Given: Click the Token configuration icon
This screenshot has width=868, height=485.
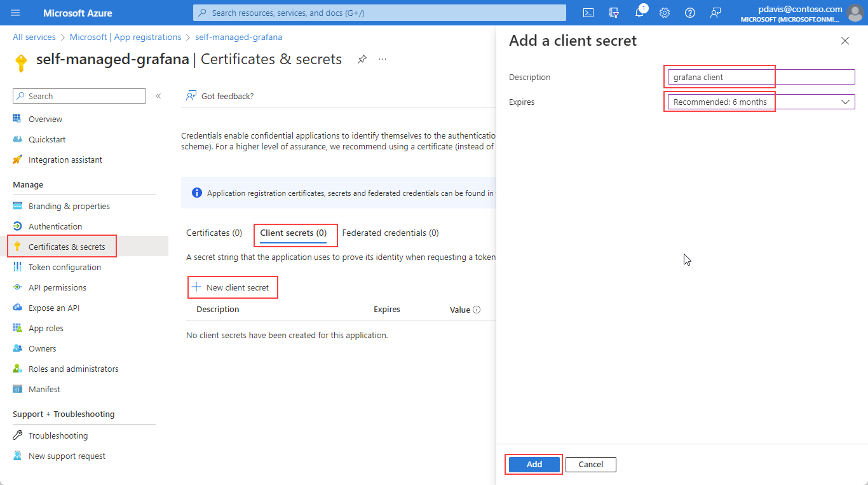Looking at the screenshot, I should (17, 267).
